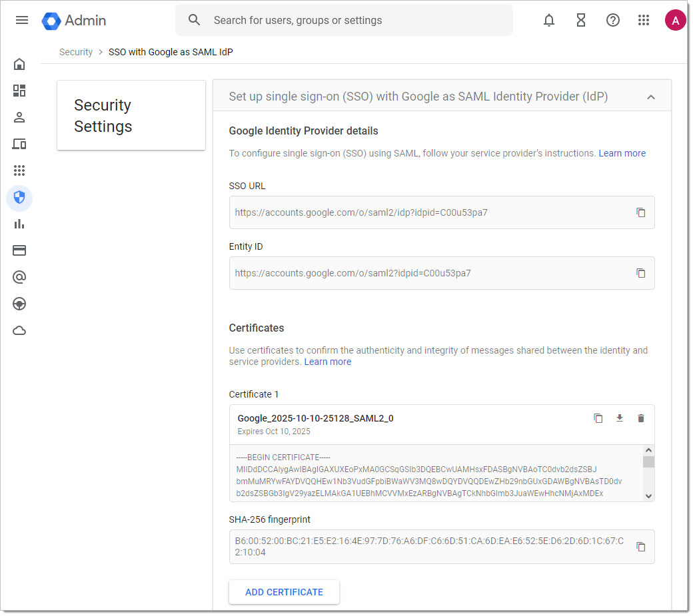693x616 pixels.
Task: Click the 'Certificates' section heading
Action: pyautogui.click(x=257, y=328)
